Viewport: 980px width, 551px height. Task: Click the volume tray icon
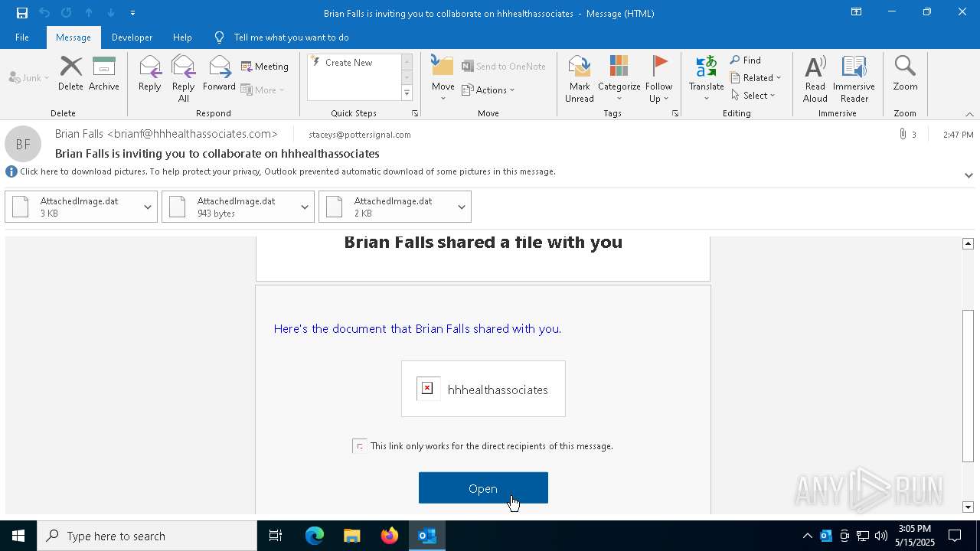(x=881, y=536)
